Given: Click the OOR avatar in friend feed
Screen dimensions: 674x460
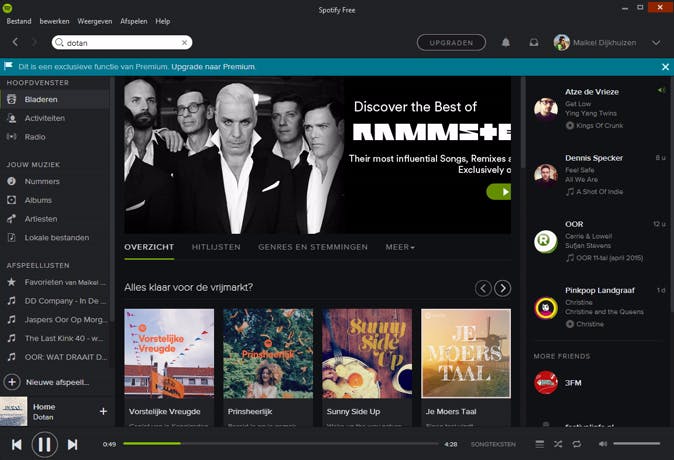Looking at the screenshot, I should [546, 241].
